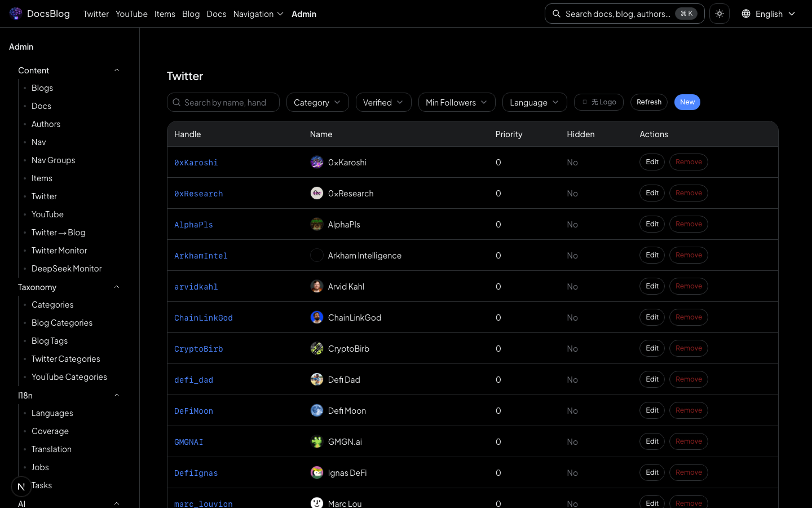Toggle the 无 Logo filter checkbox
The height and width of the screenshot is (508, 812).
(585, 102)
